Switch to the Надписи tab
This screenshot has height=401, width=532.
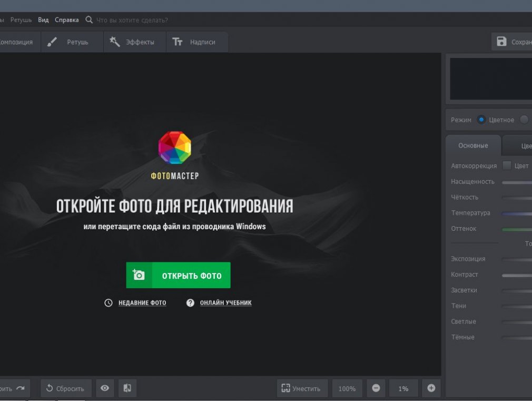click(x=198, y=42)
